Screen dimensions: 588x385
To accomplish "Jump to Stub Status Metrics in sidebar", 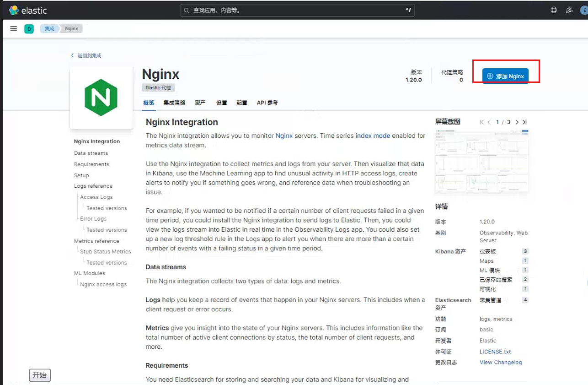I will coord(106,251).
